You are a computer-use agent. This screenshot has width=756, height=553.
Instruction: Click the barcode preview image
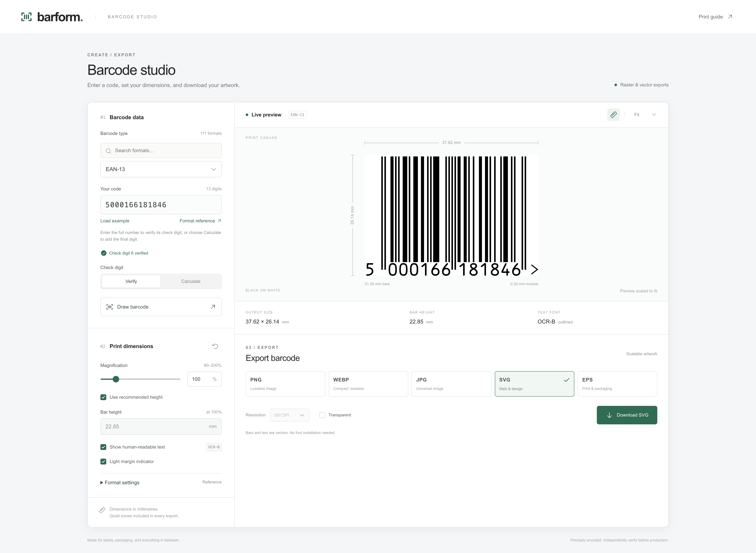tap(451, 216)
